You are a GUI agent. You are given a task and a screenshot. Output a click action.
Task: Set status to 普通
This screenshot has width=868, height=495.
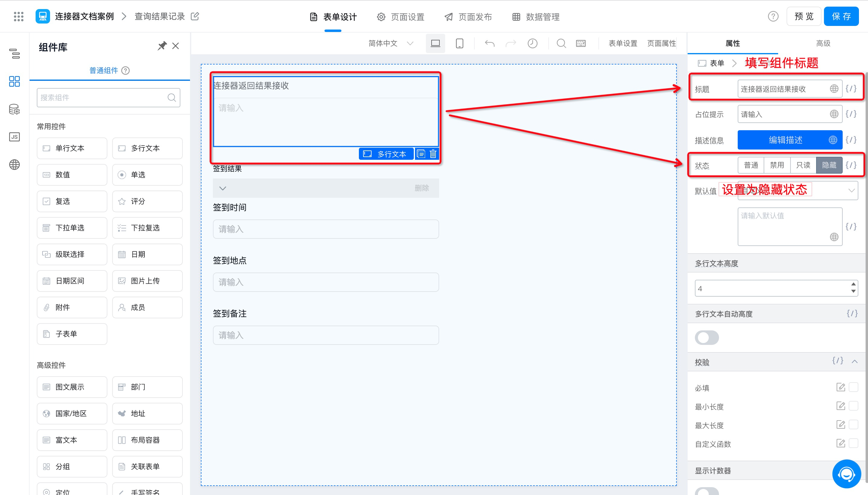(751, 165)
